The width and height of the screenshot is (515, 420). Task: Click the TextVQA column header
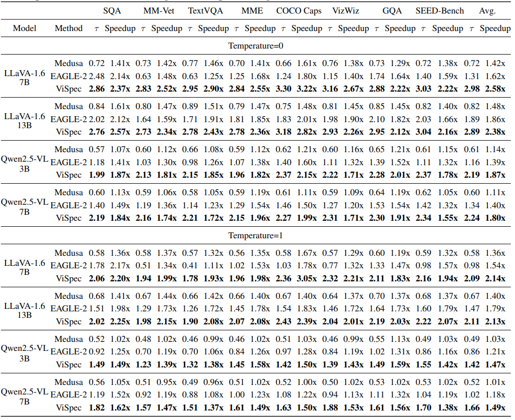(205, 11)
